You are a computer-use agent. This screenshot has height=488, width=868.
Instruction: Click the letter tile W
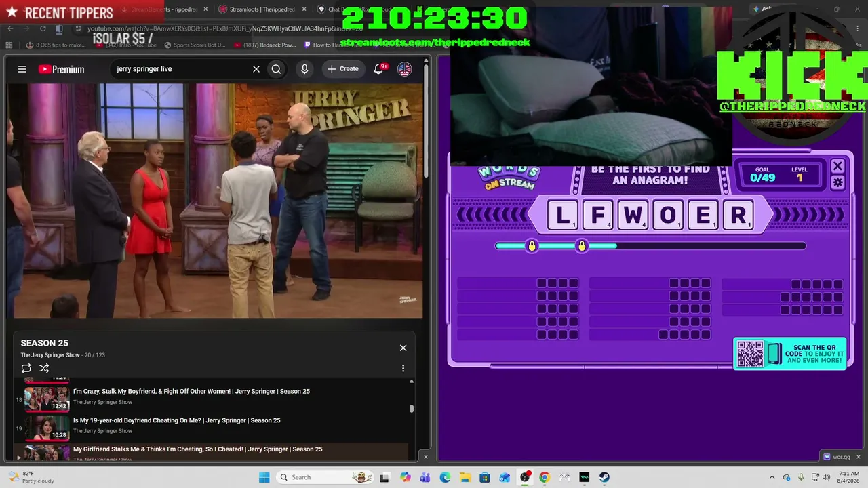(x=633, y=216)
